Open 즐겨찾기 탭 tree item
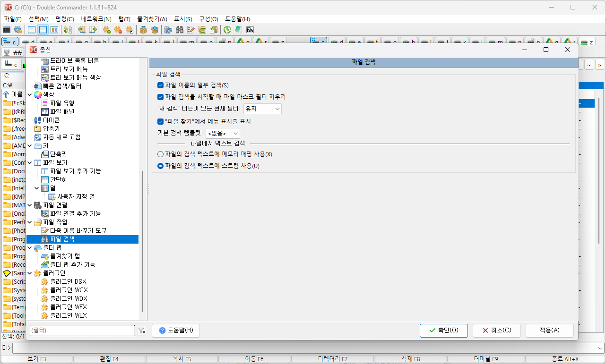 [x=65, y=256]
